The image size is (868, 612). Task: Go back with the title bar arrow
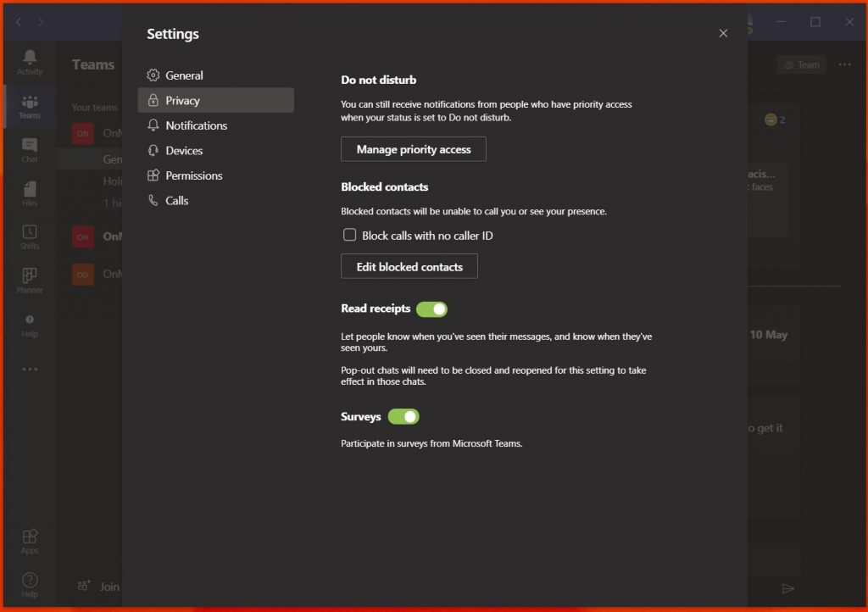point(19,21)
